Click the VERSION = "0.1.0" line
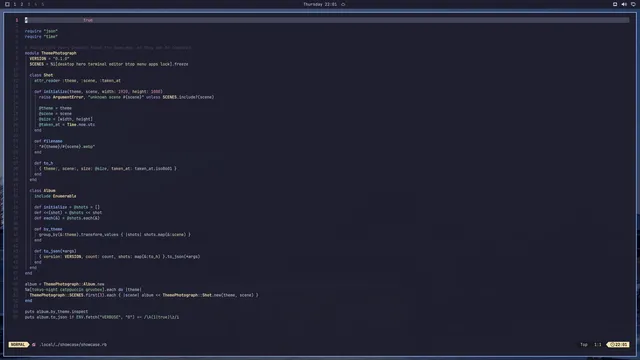The image size is (640, 360). [49, 58]
